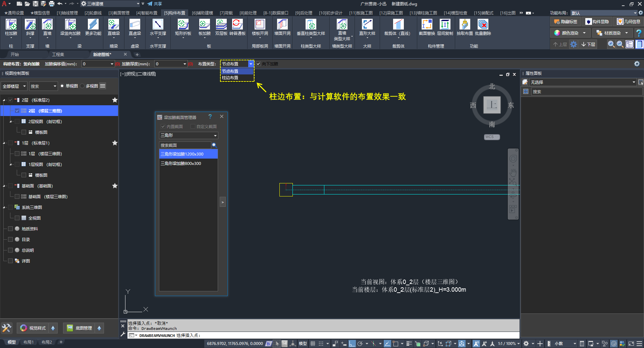
Task: Click the 批量删除 batch delete icon
Action: [483, 27]
